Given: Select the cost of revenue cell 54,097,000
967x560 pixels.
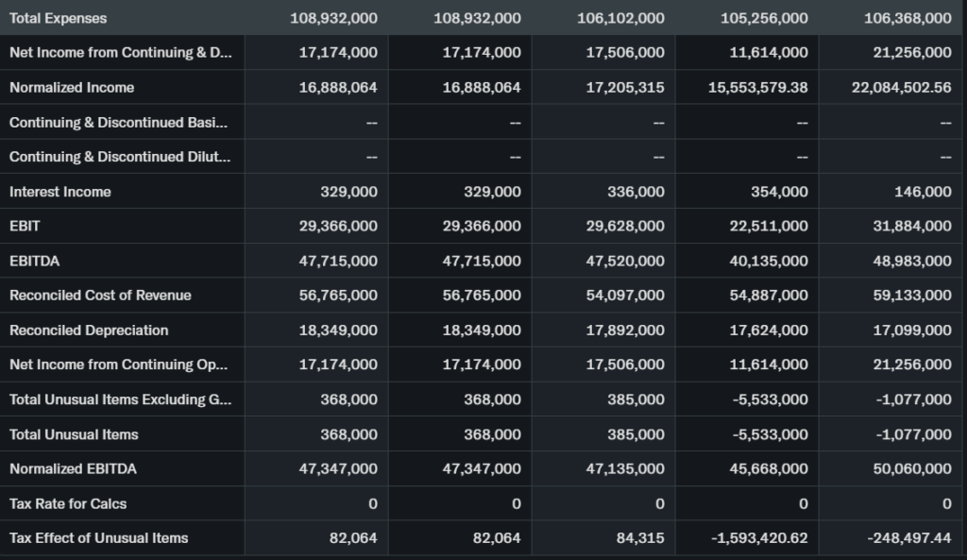Looking at the screenshot, I should pos(625,295).
